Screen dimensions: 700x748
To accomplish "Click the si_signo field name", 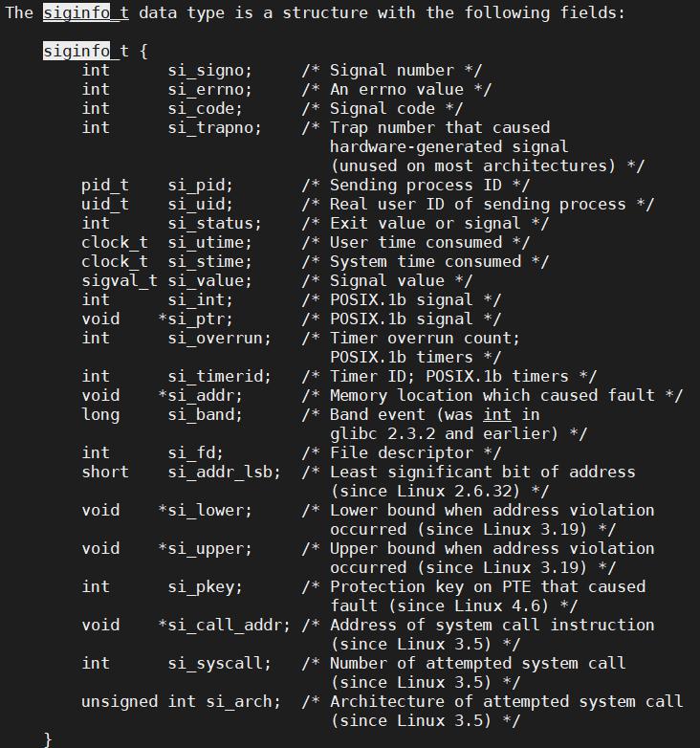I will click(x=209, y=71).
